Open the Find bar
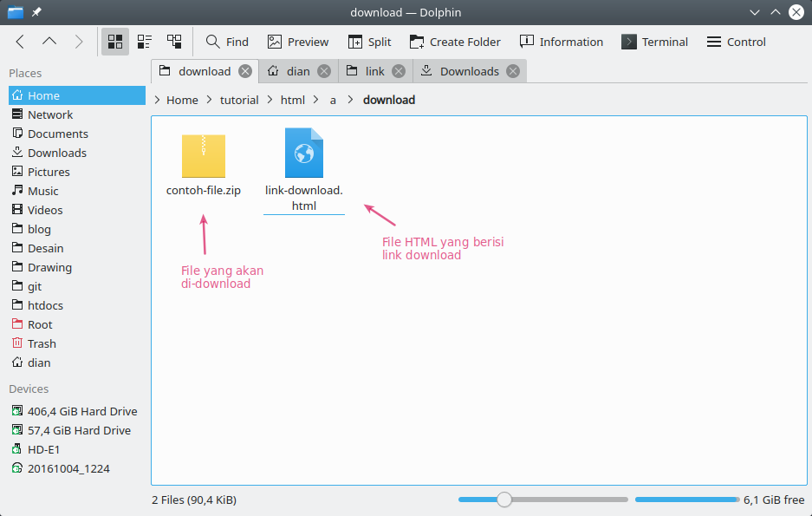 tap(226, 41)
